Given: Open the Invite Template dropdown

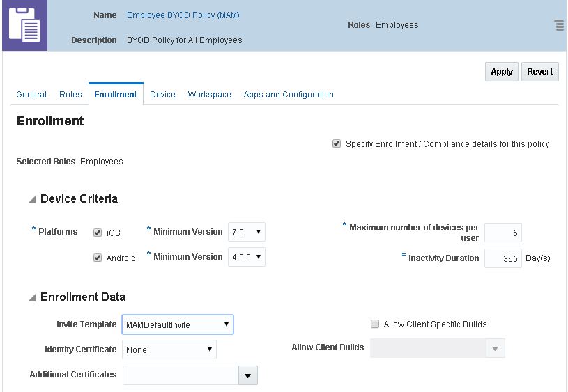Looking at the screenshot, I should (178, 324).
